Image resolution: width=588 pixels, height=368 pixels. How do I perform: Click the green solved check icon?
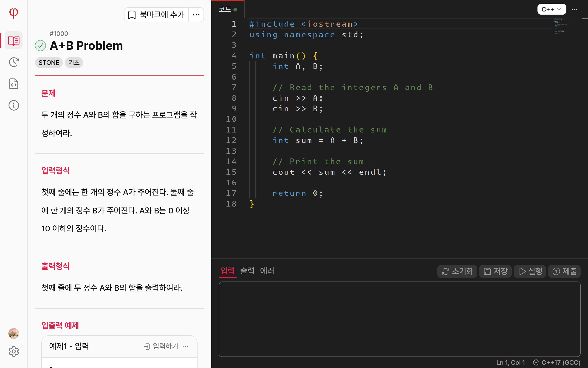[40, 46]
